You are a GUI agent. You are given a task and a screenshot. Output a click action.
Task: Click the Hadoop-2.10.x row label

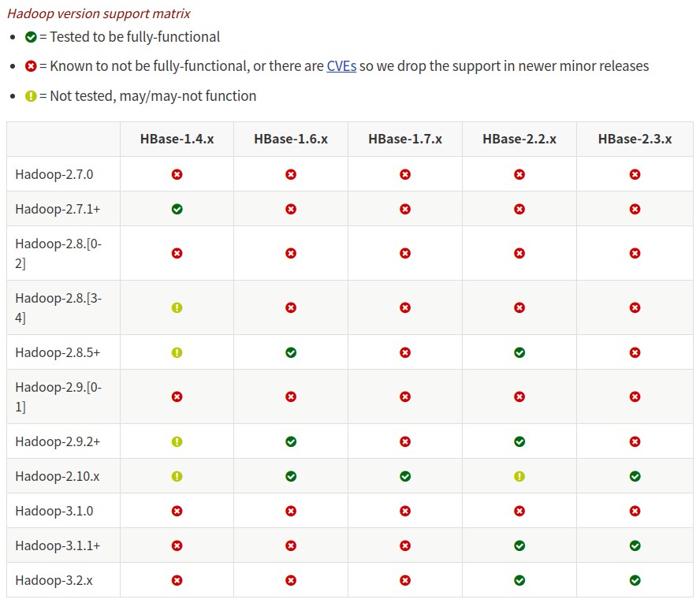coord(57,476)
